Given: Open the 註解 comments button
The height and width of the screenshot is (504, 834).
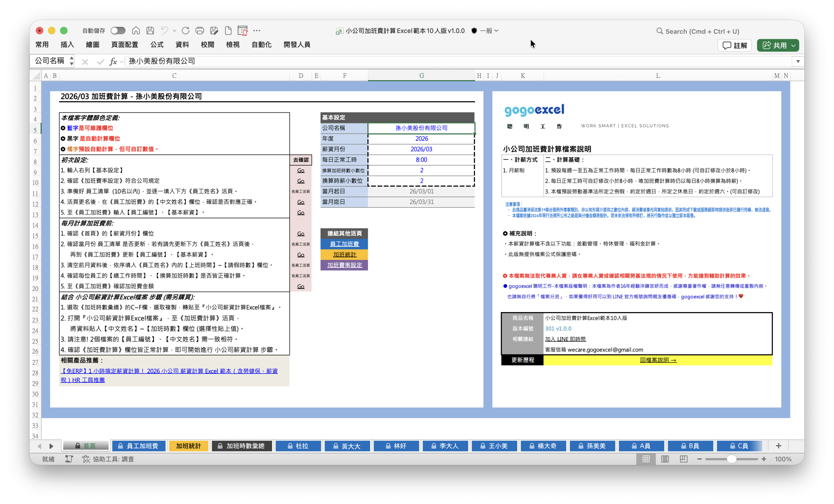Looking at the screenshot, I should click(735, 45).
